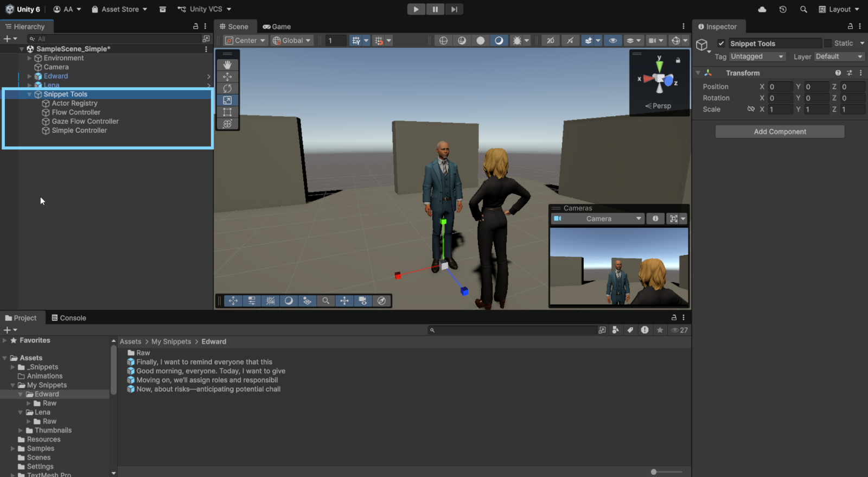Toggle constrained proportions on Scale
The image size is (868, 477).
pos(751,109)
